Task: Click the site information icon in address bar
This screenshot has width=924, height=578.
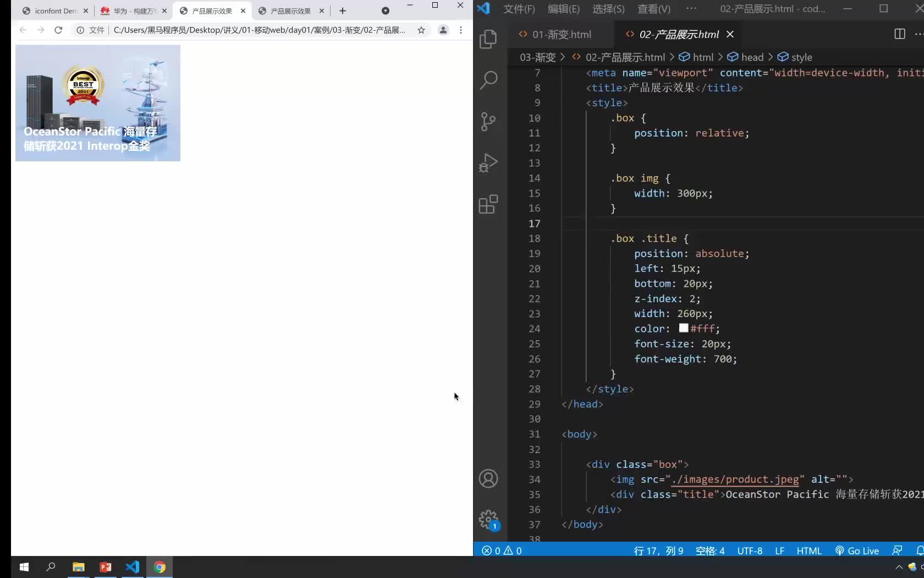Action: pos(80,30)
